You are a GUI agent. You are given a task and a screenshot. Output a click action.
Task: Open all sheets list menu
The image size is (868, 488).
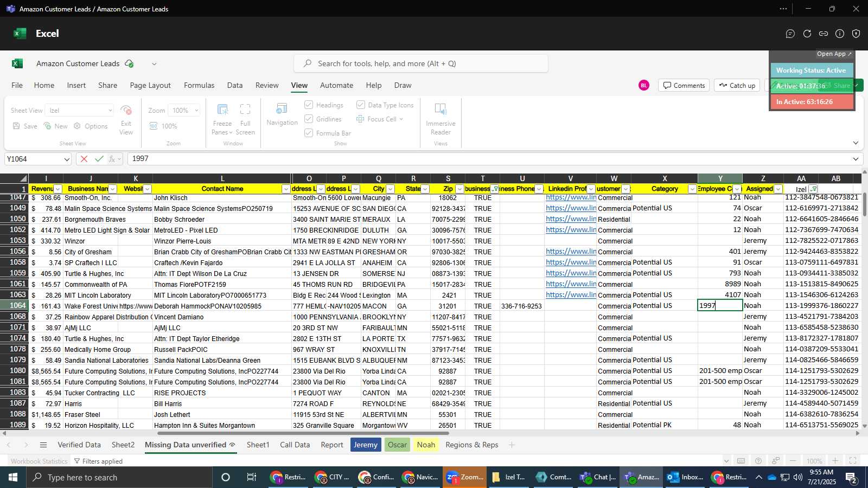point(43,445)
